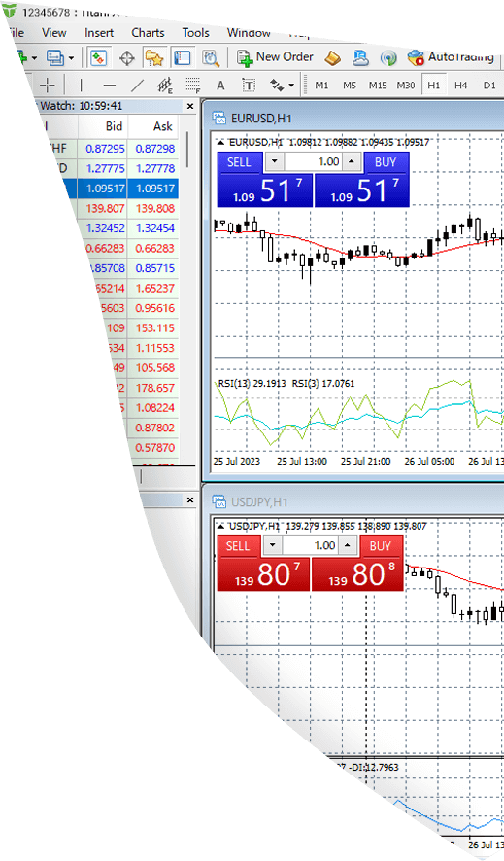Toggle the Data Window icon
This screenshot has width=504, height=861.
[x=127, y=57]
